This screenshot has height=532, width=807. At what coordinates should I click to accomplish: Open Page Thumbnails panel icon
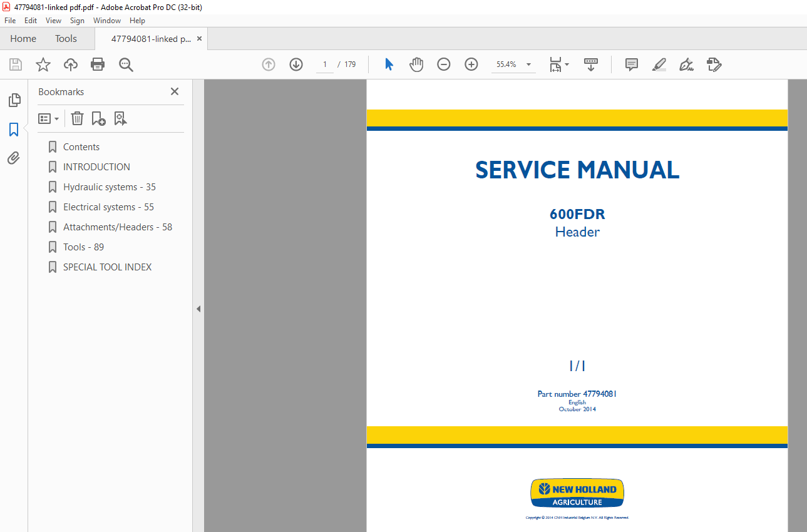14,100
